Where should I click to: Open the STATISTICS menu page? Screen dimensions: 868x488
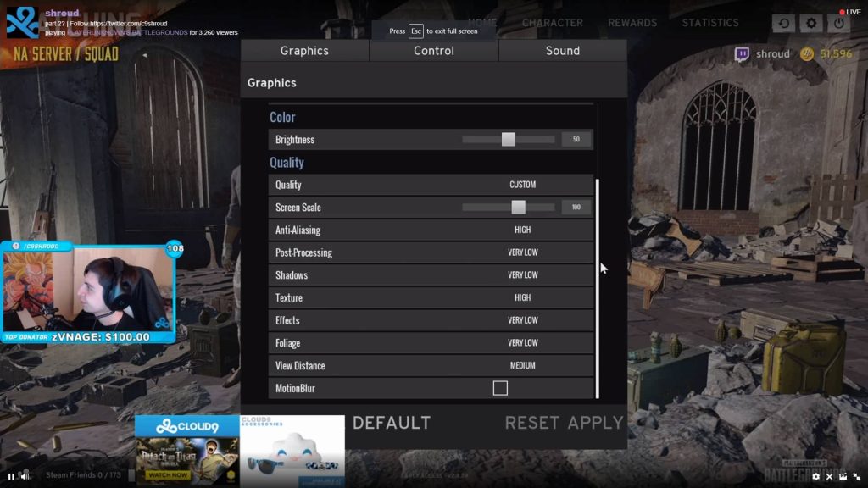click(710, 23)
